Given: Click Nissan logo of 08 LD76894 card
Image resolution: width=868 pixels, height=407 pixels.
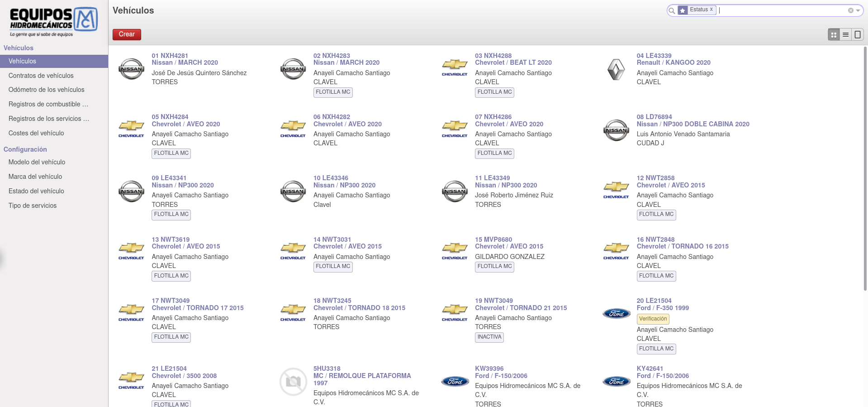Looking at the screenshot, I should pyautogui.click(x=616, y=130).
